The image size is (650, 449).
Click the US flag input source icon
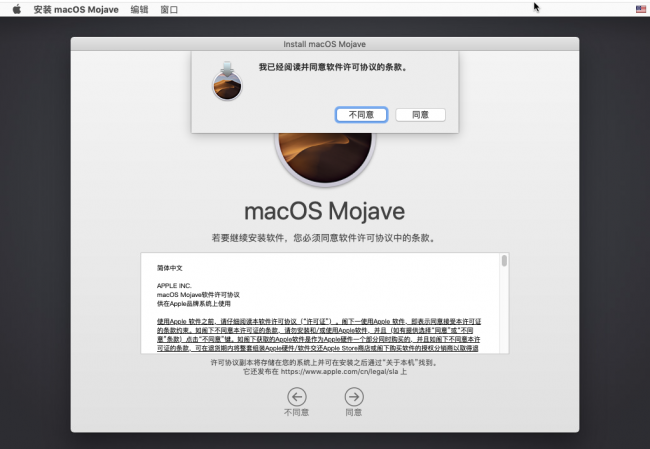click(x=641, y=9)
